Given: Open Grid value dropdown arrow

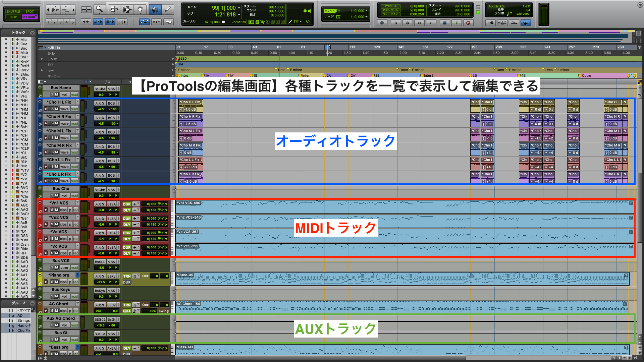Looking at the screenshot, I should tap(366, 11).
